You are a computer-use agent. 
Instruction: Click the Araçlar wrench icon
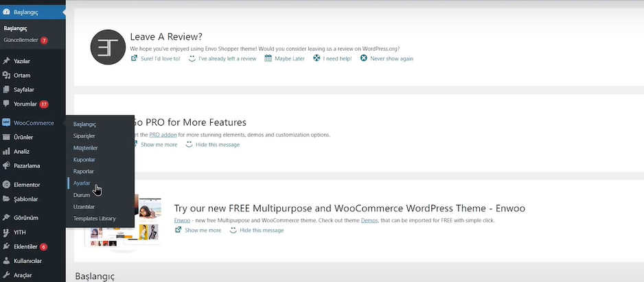tap(6, 275)
